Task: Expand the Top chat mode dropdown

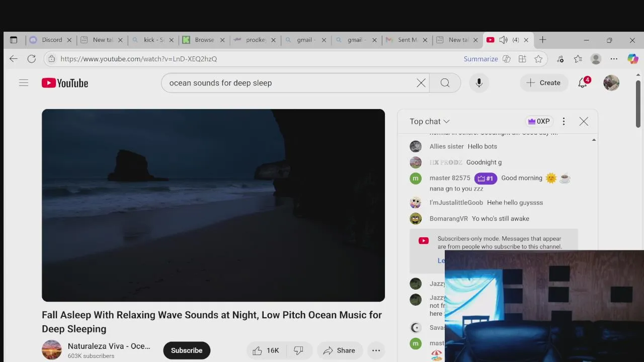Action: (430, 121)
